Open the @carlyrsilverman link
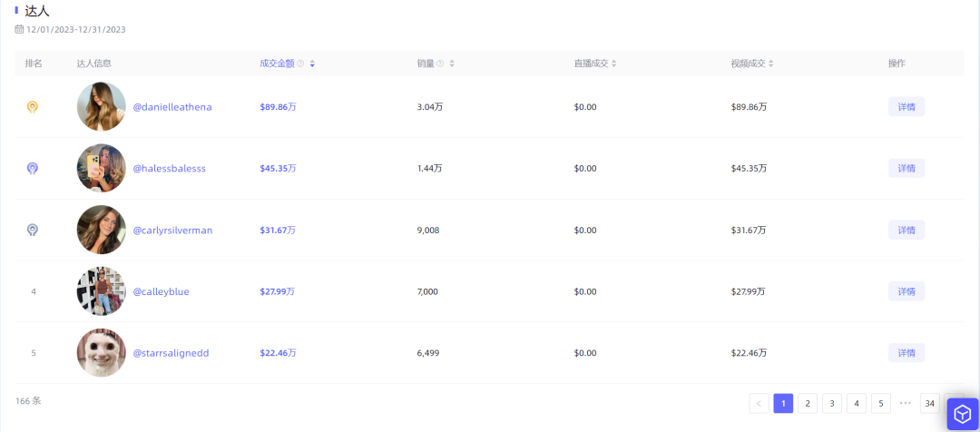The width and height of the screenshot is (980, 432). coord(173,230)
